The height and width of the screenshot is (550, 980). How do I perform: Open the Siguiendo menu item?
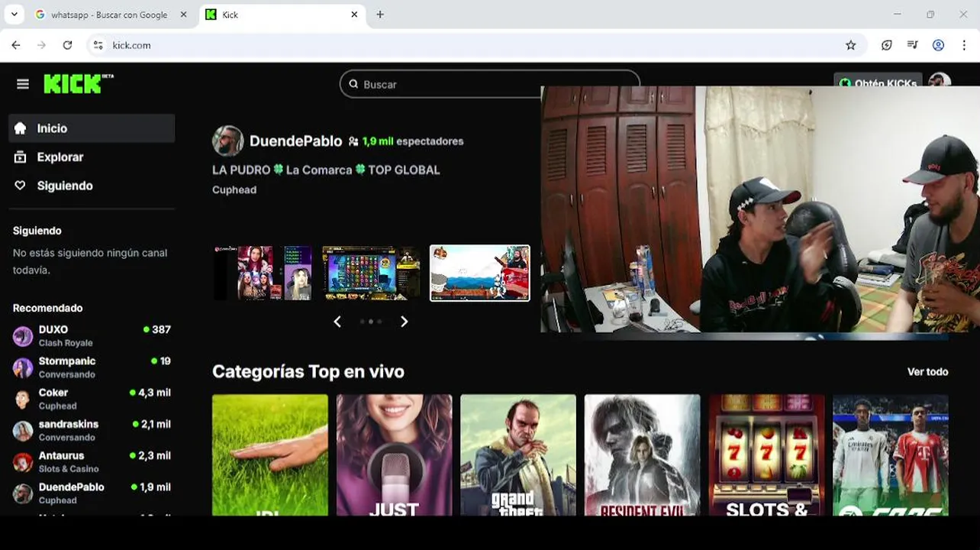(92, 186)
